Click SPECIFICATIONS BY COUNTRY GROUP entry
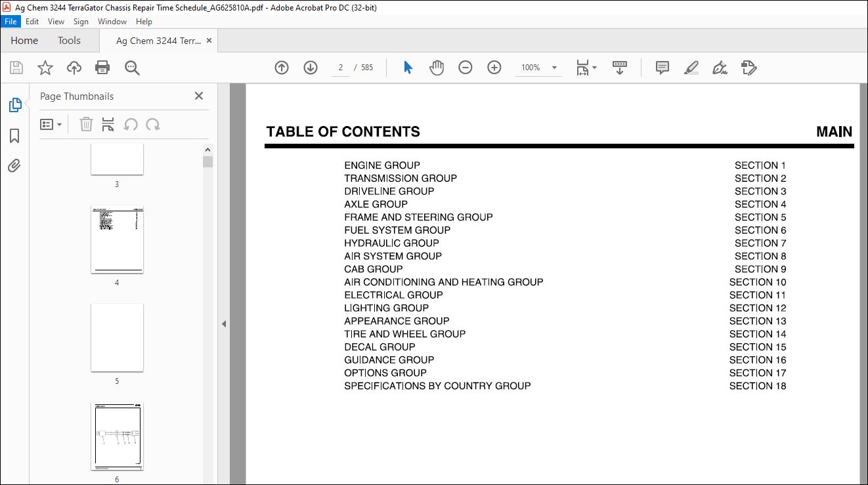Viewport: 868px width, 485px height. 437,386
